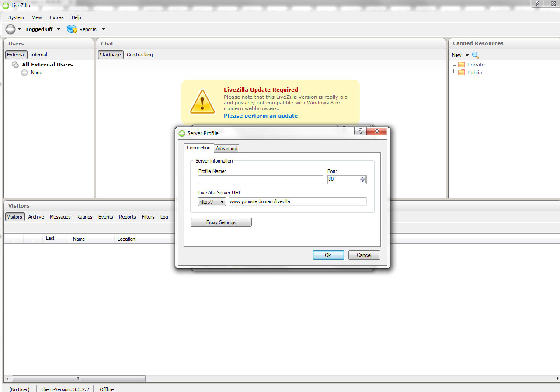This screenshot has height=392, width=560.
Task: Decrease the Port value with down arrow
Action: (x=363, y=181)
